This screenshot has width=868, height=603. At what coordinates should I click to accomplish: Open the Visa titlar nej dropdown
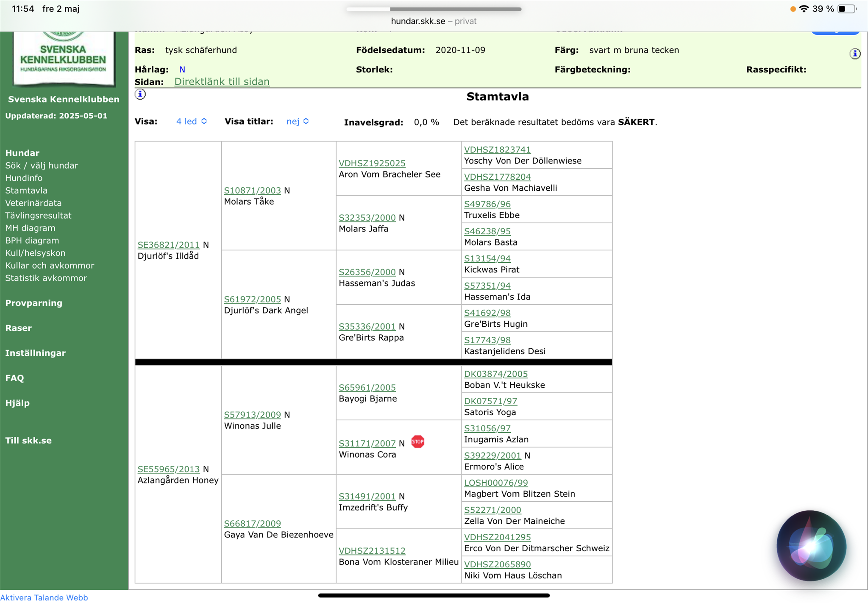coord(298,122)
